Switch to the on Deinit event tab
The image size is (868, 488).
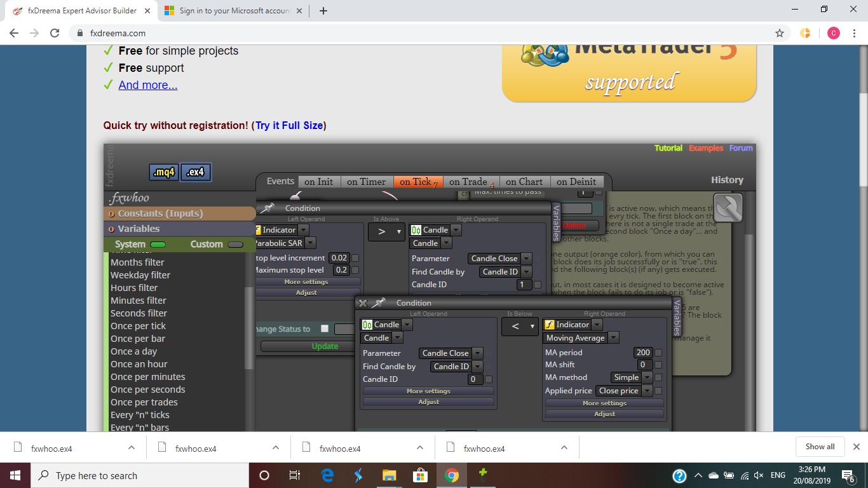[x=576, y=182]
